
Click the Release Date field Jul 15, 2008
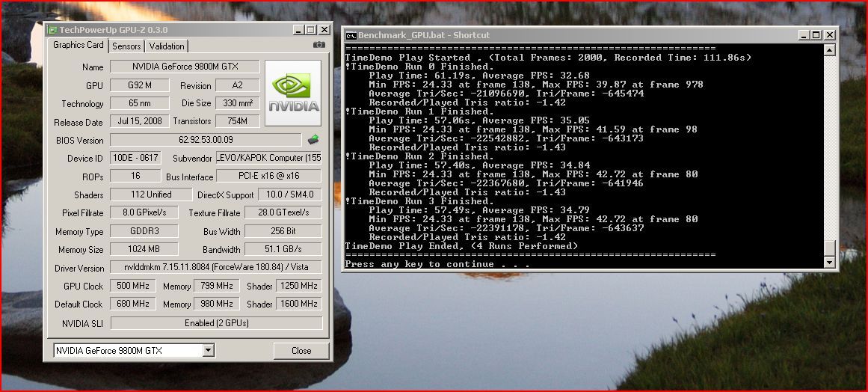[x=140, y=121]
